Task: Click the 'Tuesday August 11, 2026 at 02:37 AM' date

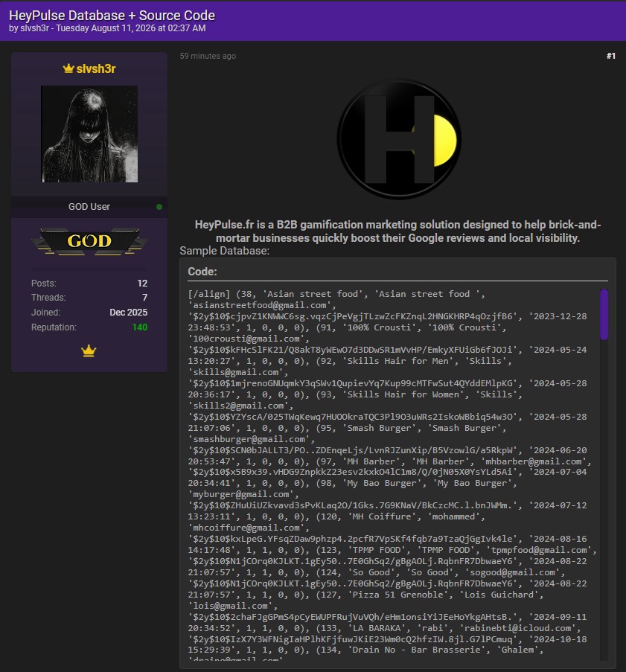Action: click(131, 28)
